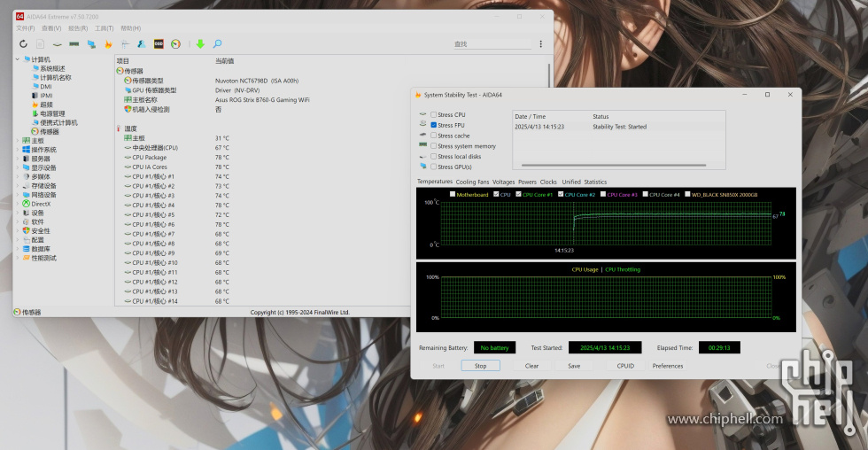Open CPUID from the stability test window

coord(625,366)
